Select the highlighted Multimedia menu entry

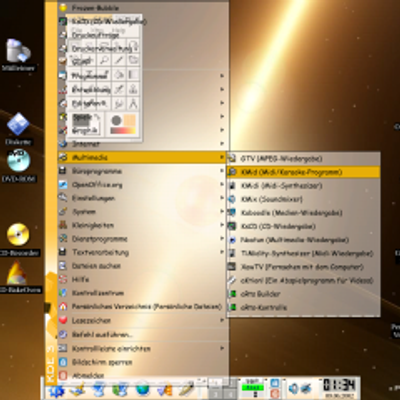point(142,157)
